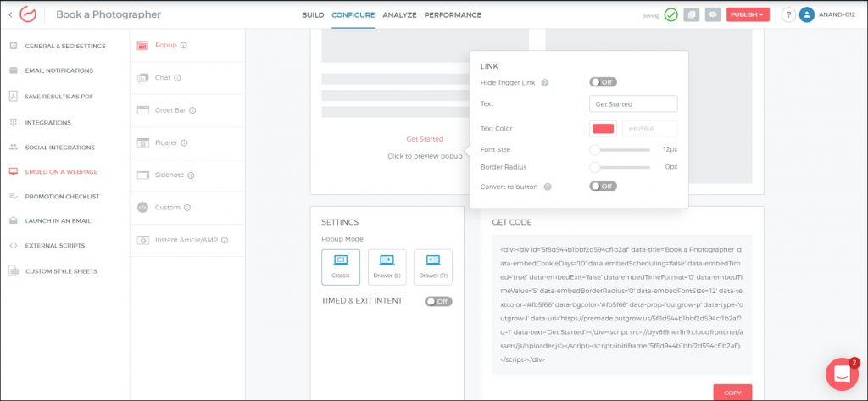Turn on Timed & Exit Intent toggle

pyautogui.click(x=438, y=301)
